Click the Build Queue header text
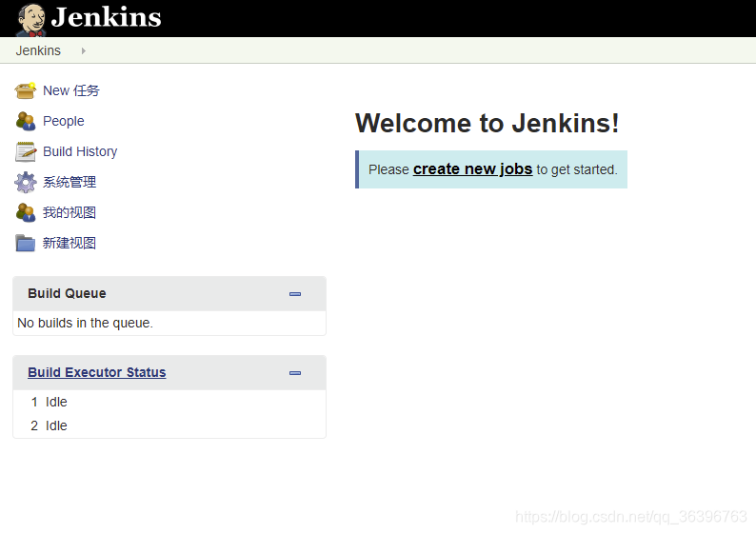 (67, 293)
